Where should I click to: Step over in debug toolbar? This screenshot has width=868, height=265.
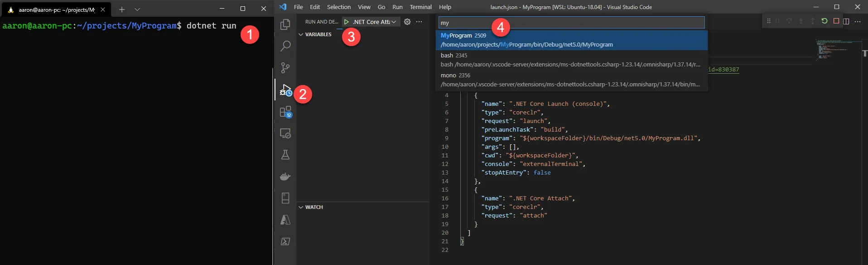(789, 21)
